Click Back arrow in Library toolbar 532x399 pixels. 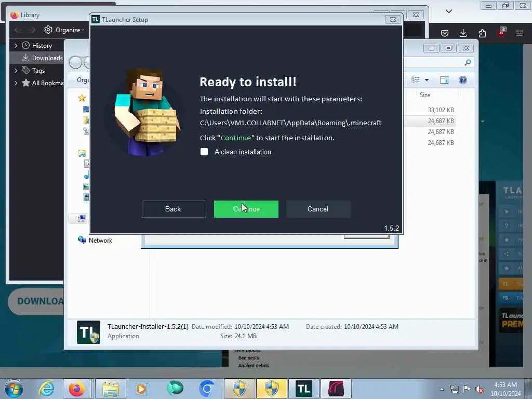pos(18,30)
